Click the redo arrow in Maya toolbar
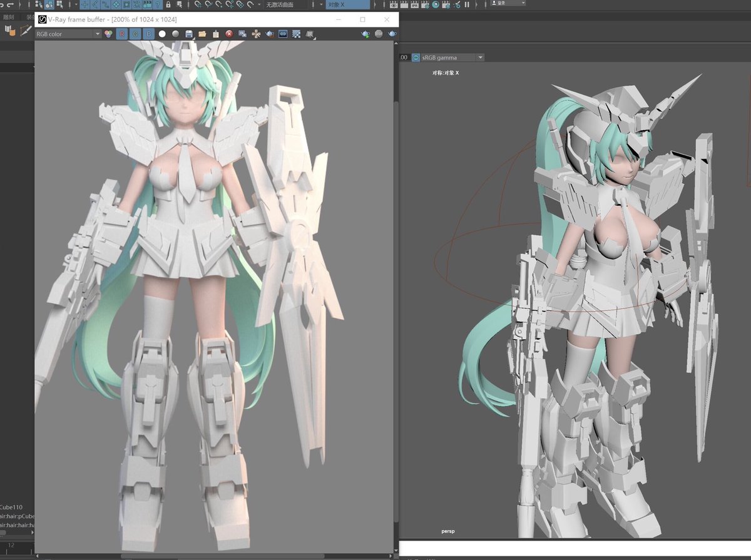Viewport: 751px width, 560px height. click(x=11, y=4)
